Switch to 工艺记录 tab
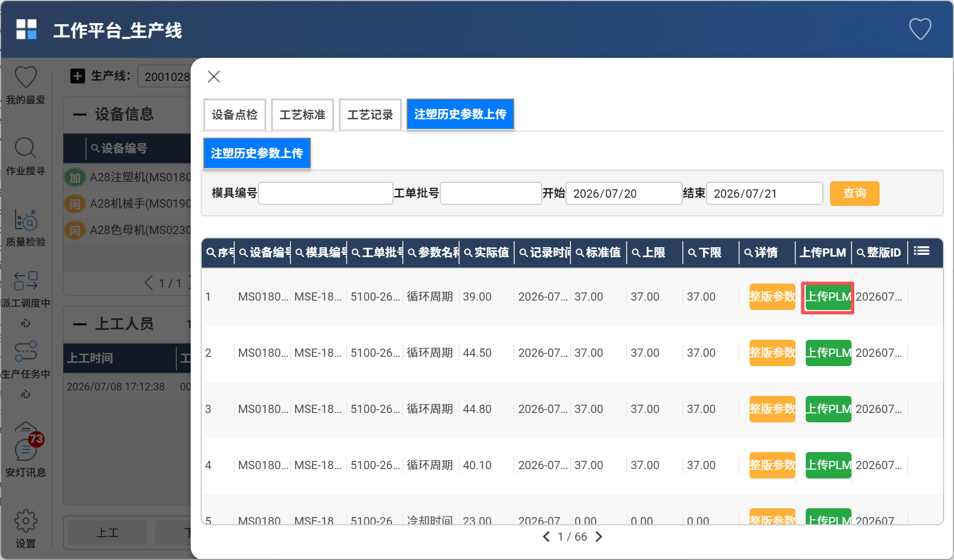Viewport: 954px width, 560px height. (x=370, y=115)
